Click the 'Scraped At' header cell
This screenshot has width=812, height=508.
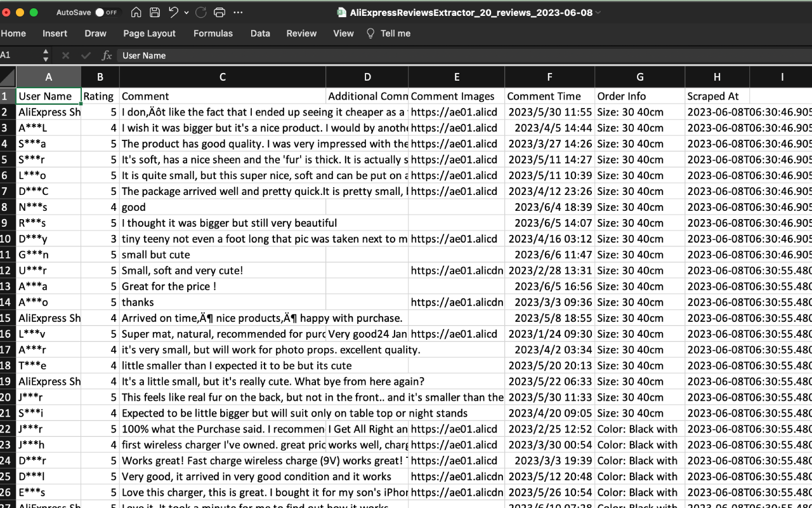click(x=717, y=96)
